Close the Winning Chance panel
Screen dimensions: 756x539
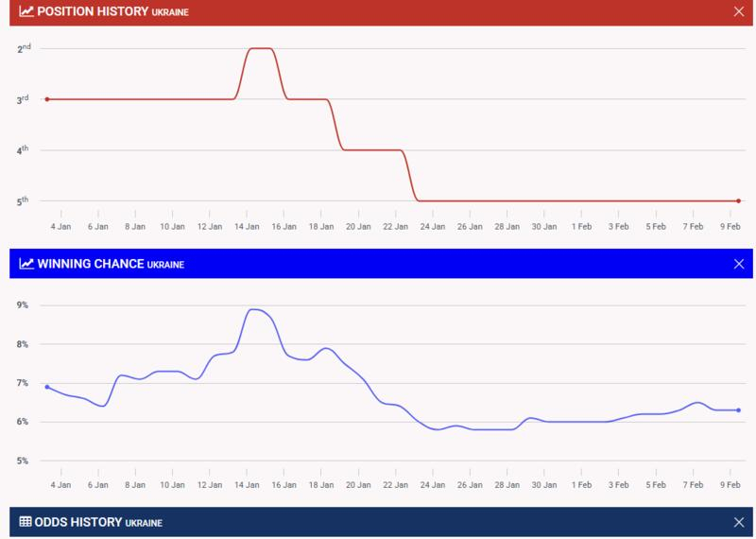pyautogui.click(x=739, y=264)
